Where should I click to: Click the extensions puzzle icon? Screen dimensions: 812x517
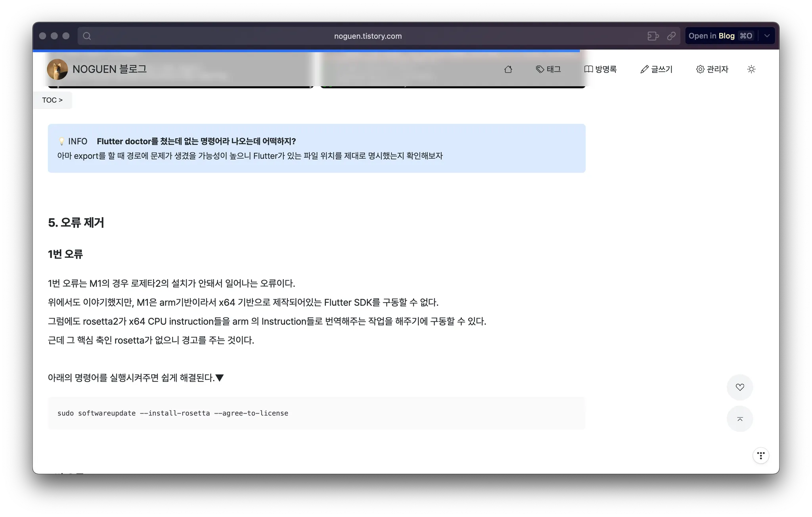[x=653, y=36]
